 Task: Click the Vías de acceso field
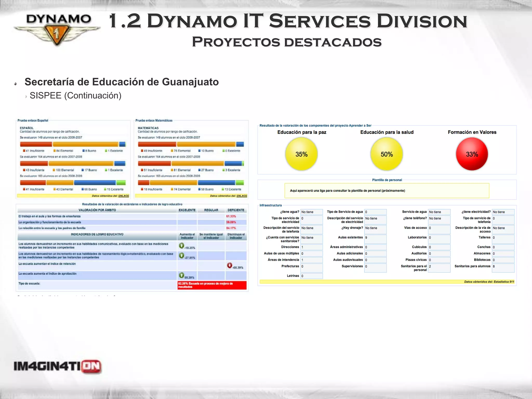click(x=439, y=230)
